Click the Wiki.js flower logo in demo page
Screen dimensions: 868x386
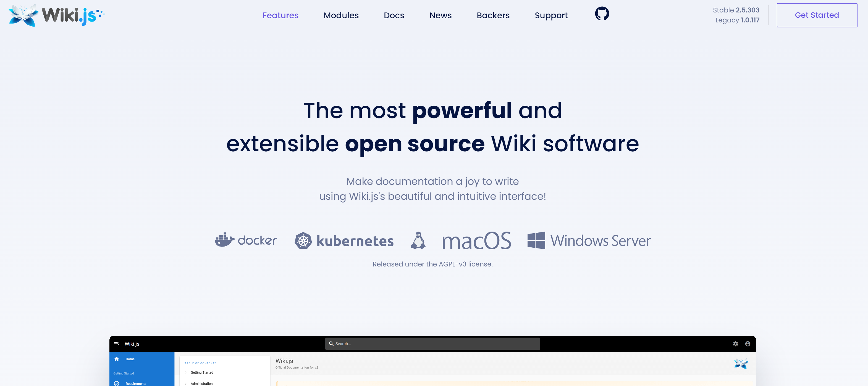click(x=741, y=363)
